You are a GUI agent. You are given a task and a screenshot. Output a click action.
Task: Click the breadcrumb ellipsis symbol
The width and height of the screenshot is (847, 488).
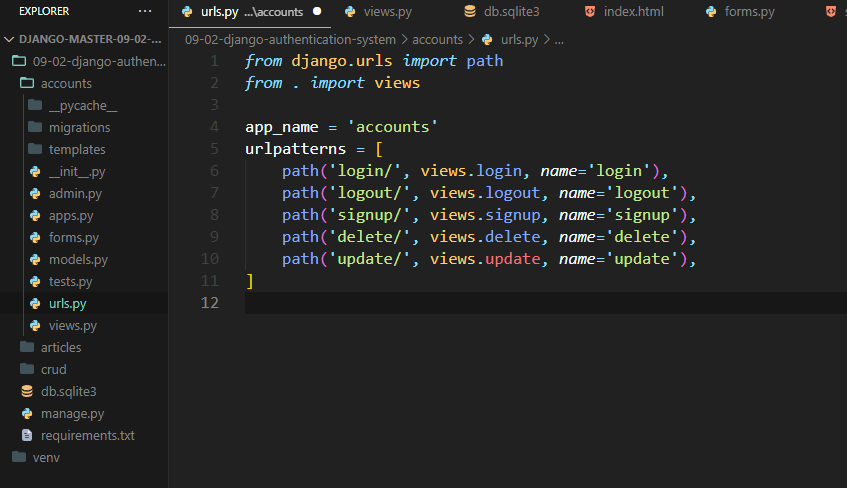point(559,40)
